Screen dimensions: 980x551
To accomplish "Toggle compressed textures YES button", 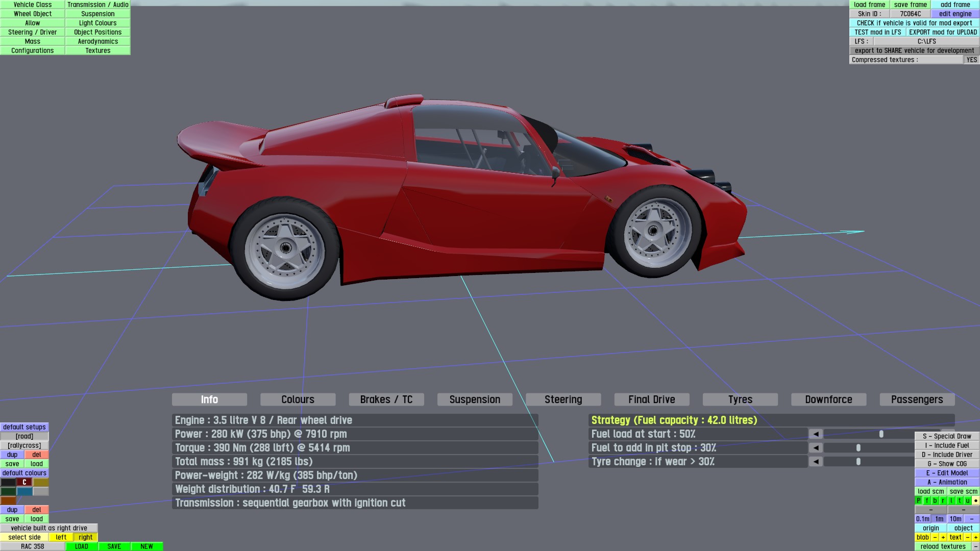I will pos(971,60).
